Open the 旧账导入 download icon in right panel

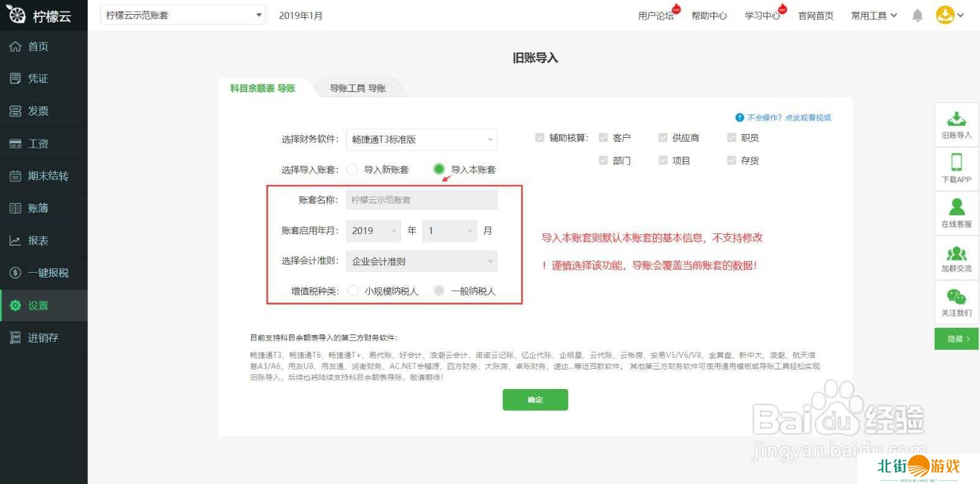(956, 119)
